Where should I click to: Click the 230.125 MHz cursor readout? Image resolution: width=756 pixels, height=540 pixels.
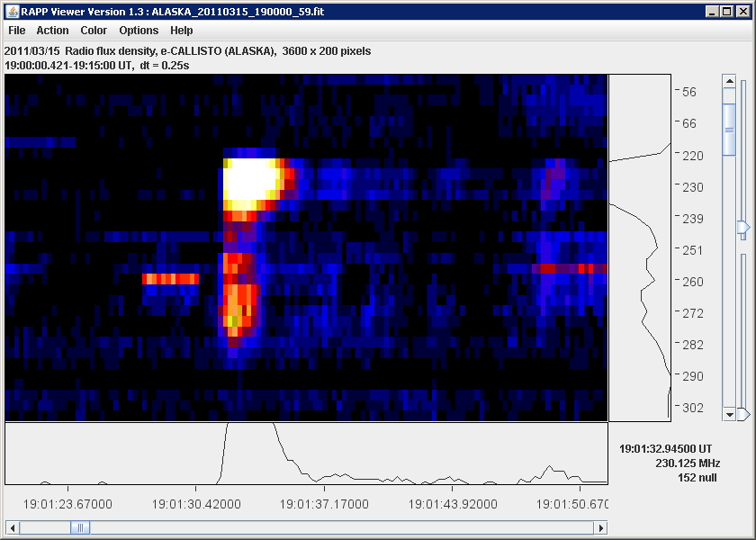[688, 463]
